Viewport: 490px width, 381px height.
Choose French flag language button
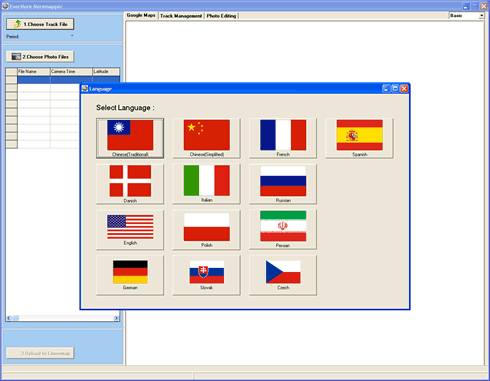pyautogui.click(x=283, y=138)
